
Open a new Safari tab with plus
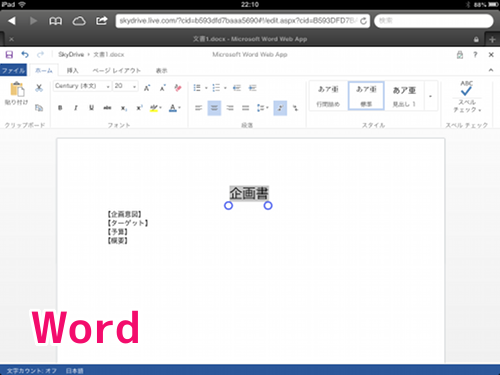point(492,39)
